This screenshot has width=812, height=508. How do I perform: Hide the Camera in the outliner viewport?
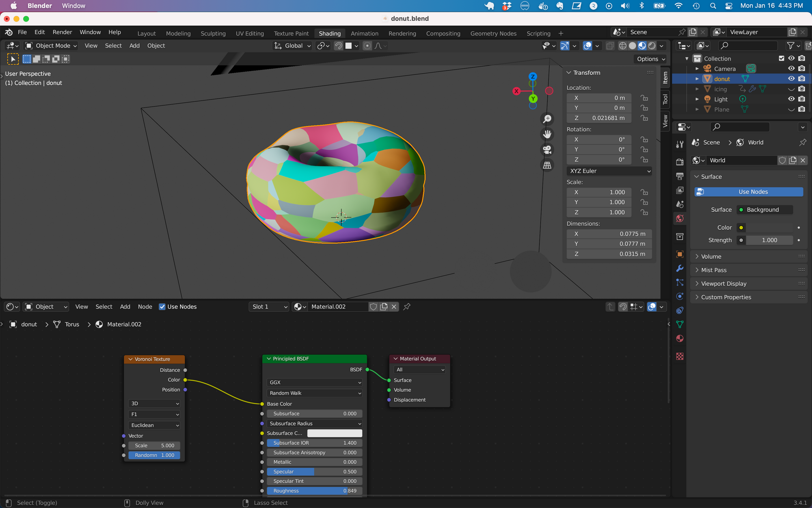791,69
